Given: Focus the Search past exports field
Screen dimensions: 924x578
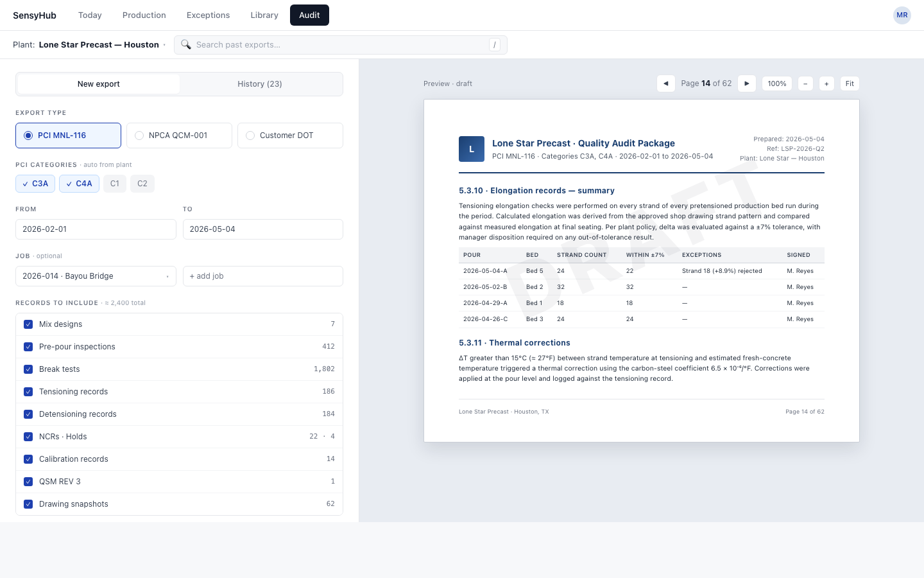Looking at the screenshot, I should pyautogui.click(x=341, y=45).
